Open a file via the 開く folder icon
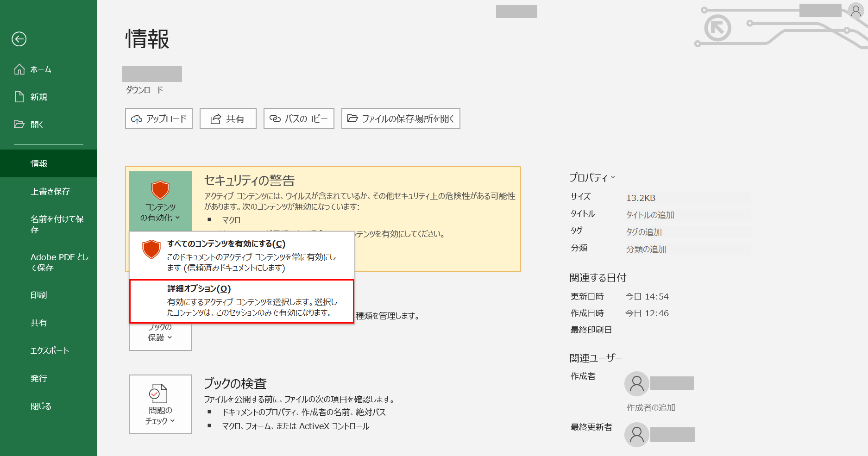The image size is (868, 456). pyautogui.click(x=19, y=124)
